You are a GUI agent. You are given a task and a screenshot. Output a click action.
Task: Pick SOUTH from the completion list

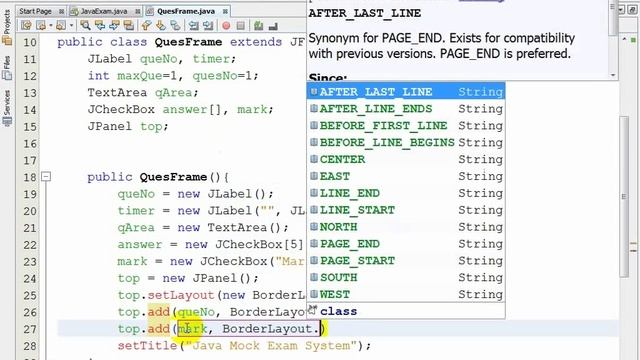406,278
